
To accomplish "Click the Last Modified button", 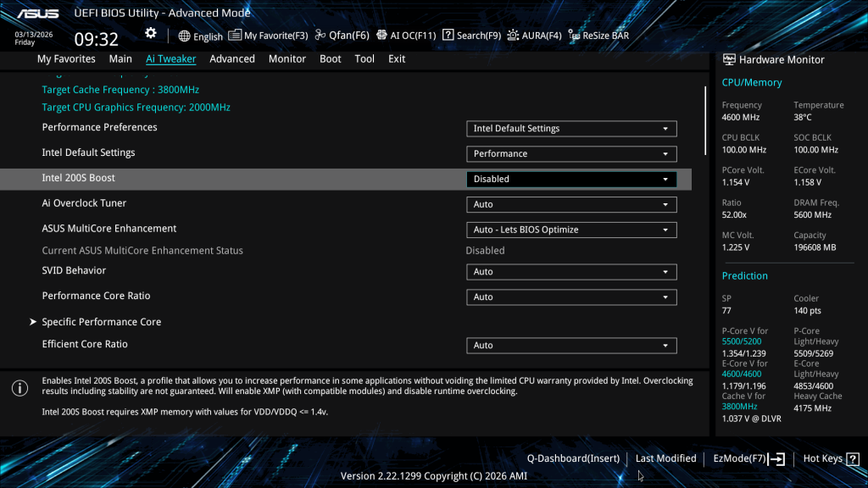I will coord(665,458).
